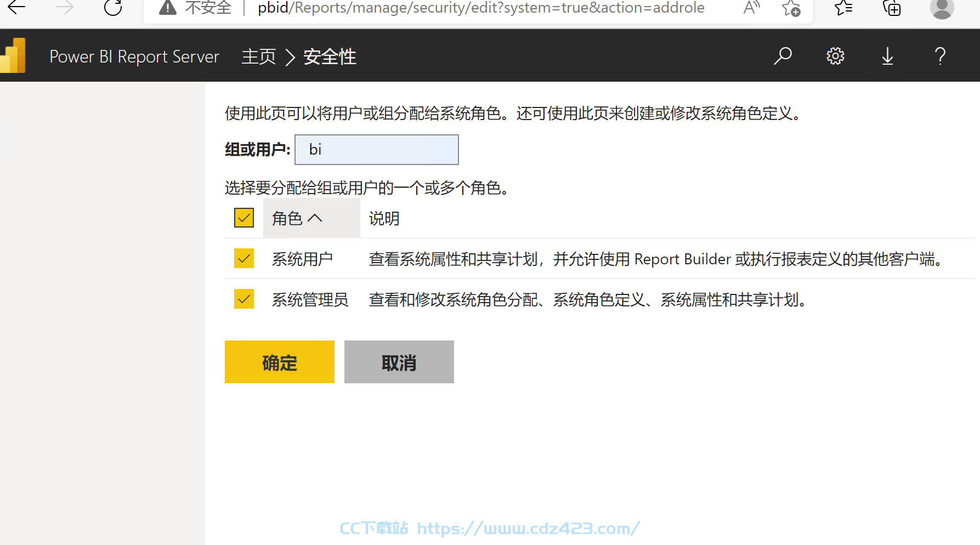Open the read aloud icon in address bar
Viewport: 980px width, 545px height.
(x=752, y=8)
